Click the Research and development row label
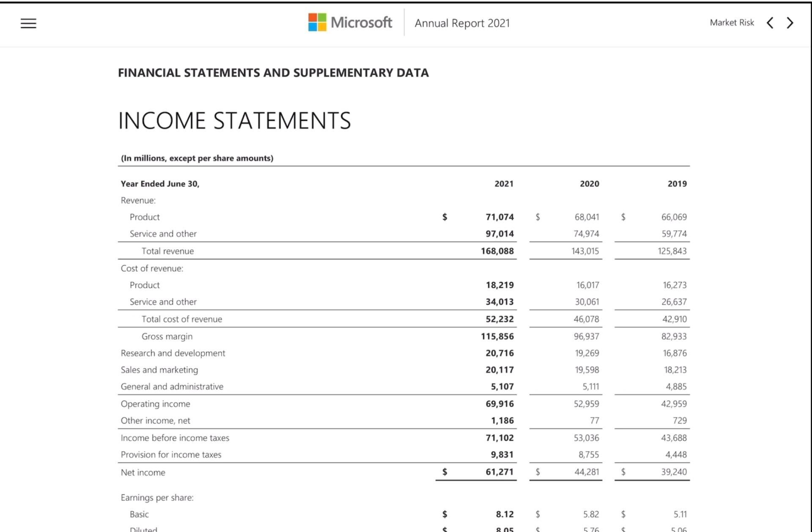Image resolution: width=812 pixels, height=532 pixels. click(x=173, y=353)
